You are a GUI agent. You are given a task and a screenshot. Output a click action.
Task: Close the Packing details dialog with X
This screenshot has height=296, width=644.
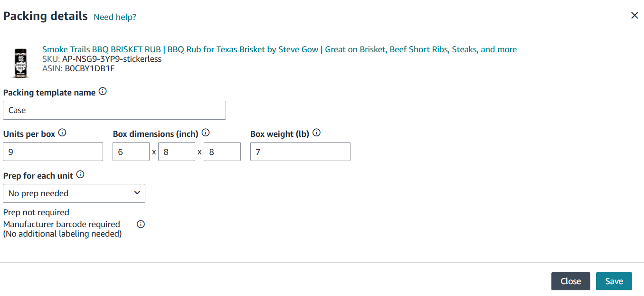click(635, 15)
